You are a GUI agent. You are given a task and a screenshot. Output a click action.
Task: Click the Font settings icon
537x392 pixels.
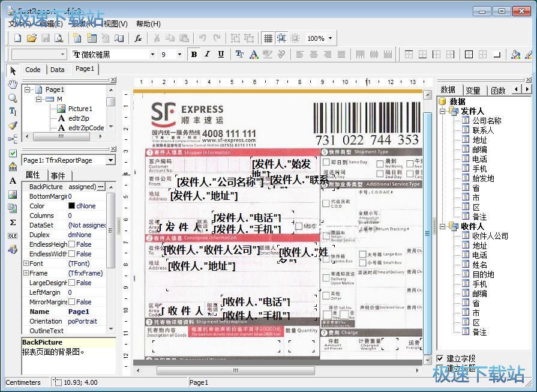240,54
